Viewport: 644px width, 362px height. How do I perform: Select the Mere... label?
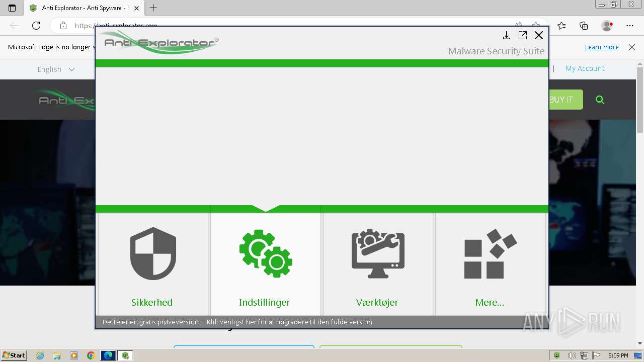(x=490, y=302)
